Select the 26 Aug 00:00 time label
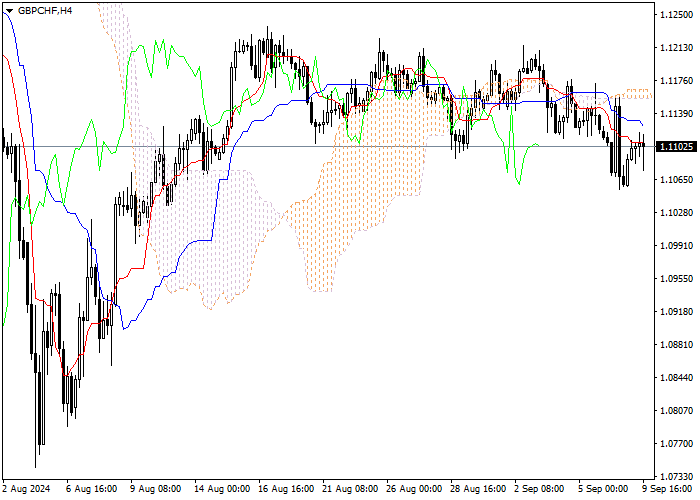 (x=414, y=489)
